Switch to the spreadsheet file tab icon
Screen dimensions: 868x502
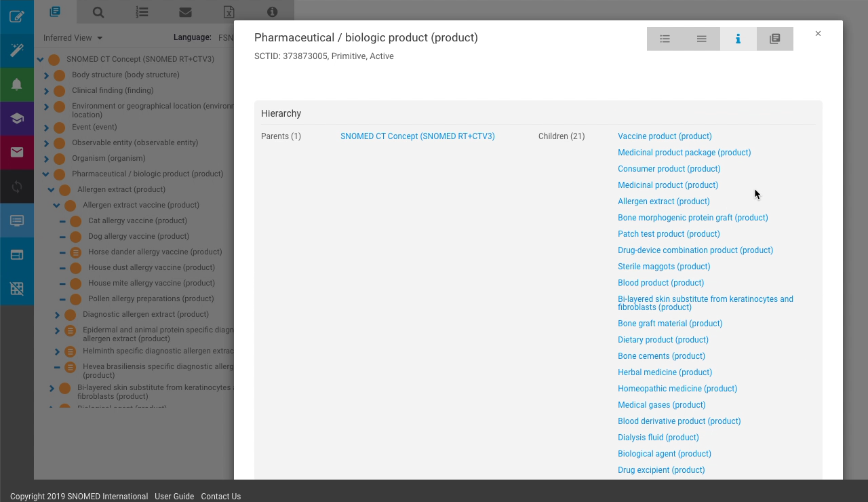[x=229, y=12]
